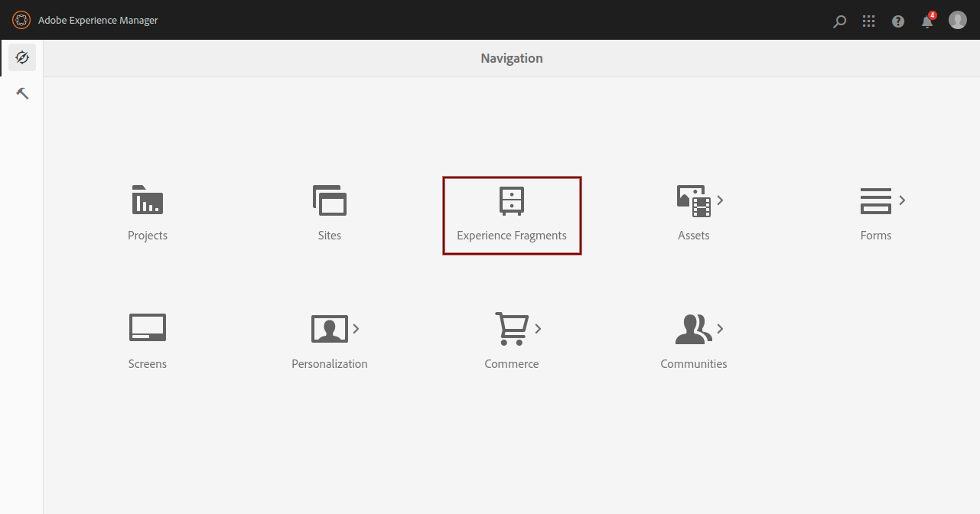Click the Commerce shopping cart icon
Viewport: 980px width, 514px height.
click(510, 328)
